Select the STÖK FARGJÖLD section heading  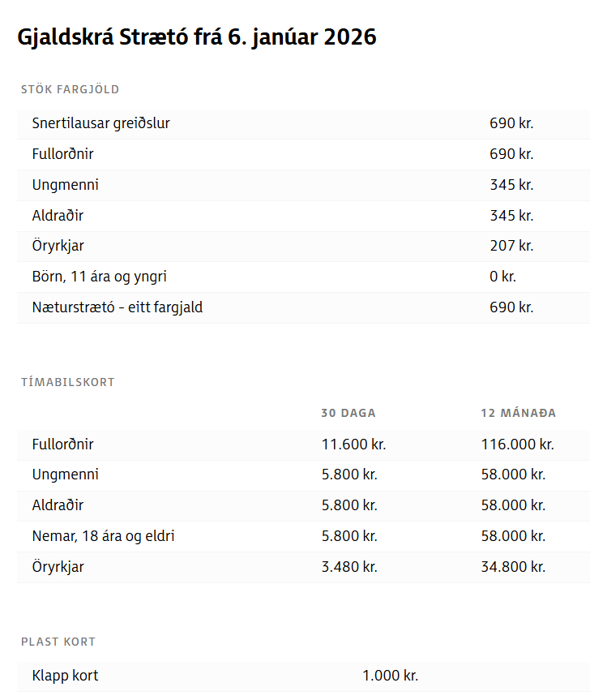tap(71, 89)
